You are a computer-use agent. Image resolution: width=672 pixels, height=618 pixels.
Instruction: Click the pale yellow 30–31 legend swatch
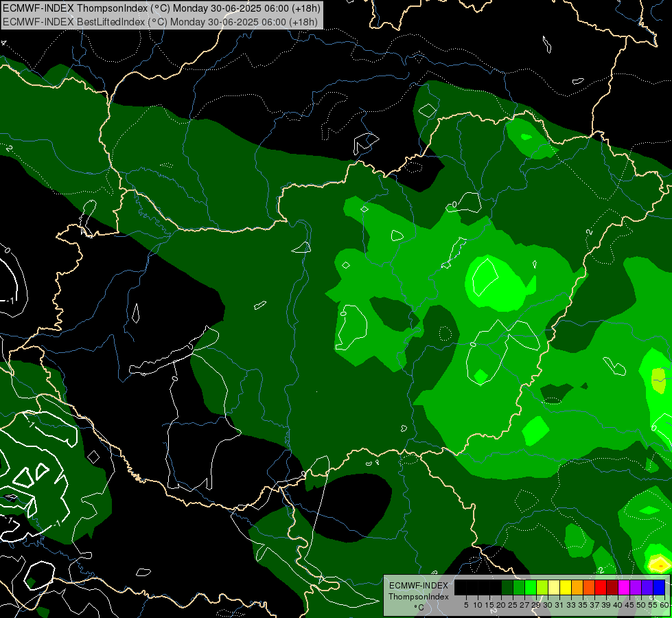554,587
